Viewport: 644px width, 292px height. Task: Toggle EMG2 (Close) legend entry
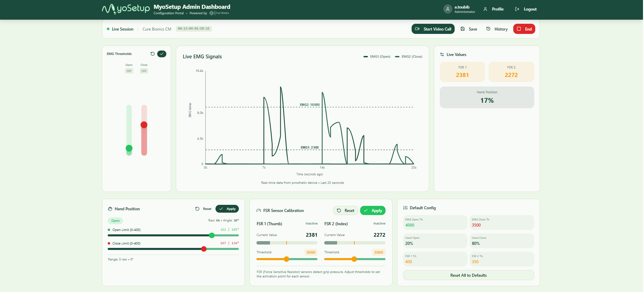click(x=409, y=57)
